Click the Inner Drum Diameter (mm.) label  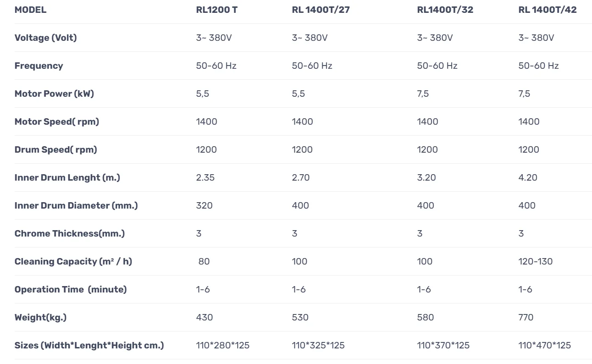76,205
